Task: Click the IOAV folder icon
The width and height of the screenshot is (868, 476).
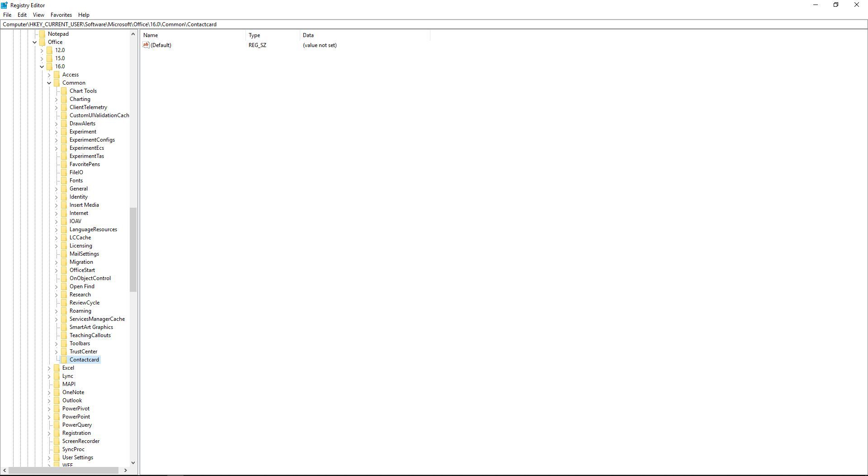Action: [64, 221]
